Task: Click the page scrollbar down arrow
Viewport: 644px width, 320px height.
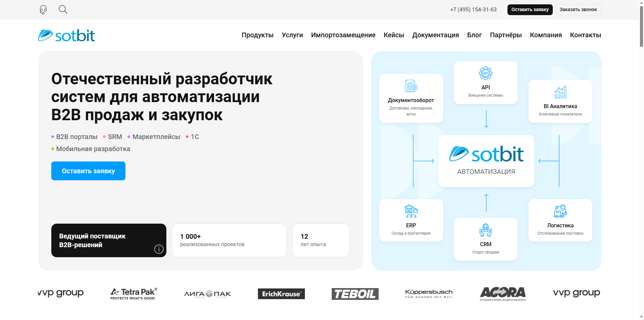Action: [x=641, y=317]
